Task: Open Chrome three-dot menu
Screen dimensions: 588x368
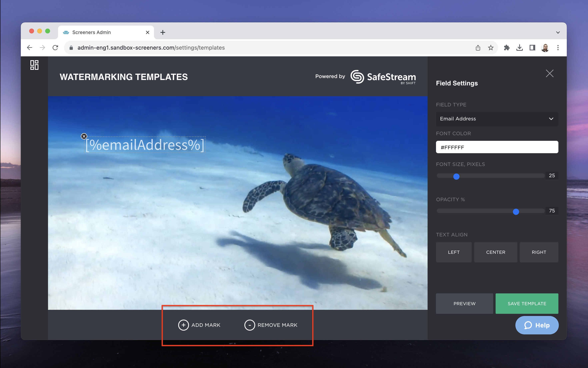Action: coord(558,48)
